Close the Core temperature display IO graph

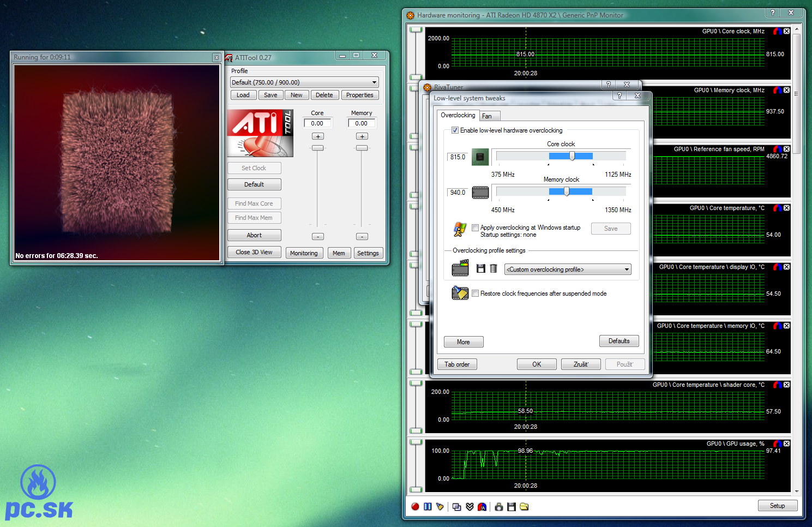pyautogui.click(x=786, y=267)
